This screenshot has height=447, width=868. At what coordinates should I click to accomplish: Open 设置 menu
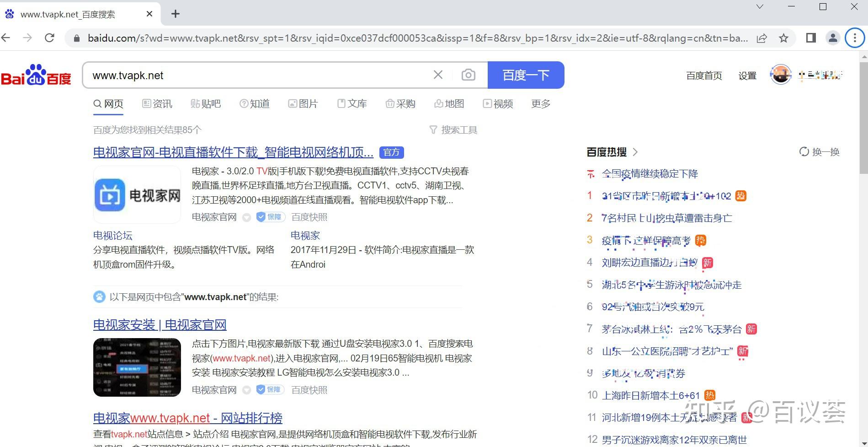(747, 75)
